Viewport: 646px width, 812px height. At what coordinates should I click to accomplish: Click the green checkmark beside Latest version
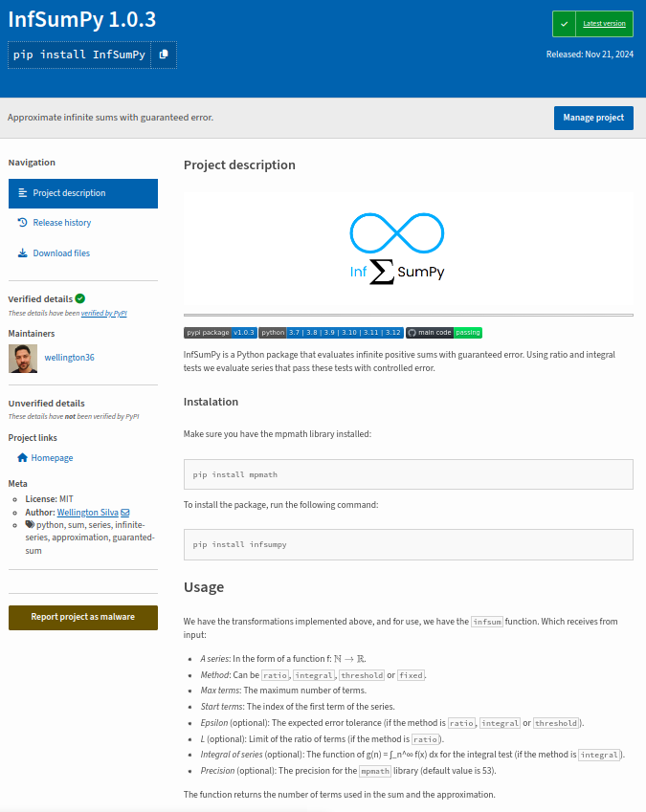pyautogui.click(x=564, y=24)
